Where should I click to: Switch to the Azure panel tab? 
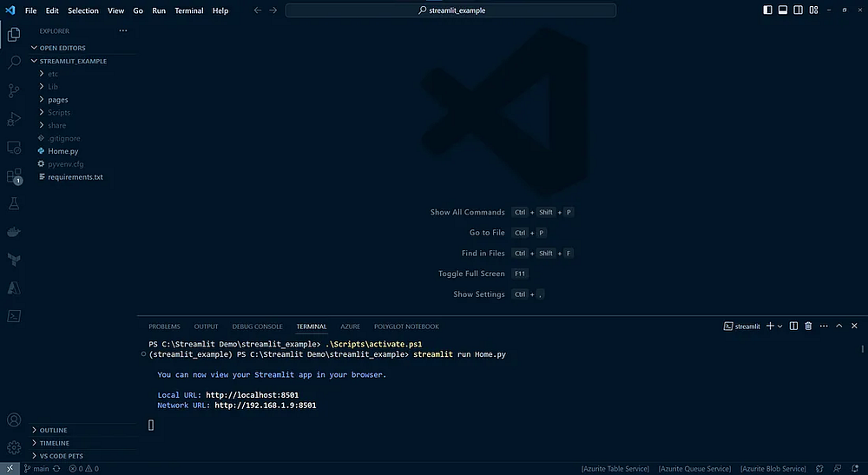pyautogui.click(x=350, y=327)
